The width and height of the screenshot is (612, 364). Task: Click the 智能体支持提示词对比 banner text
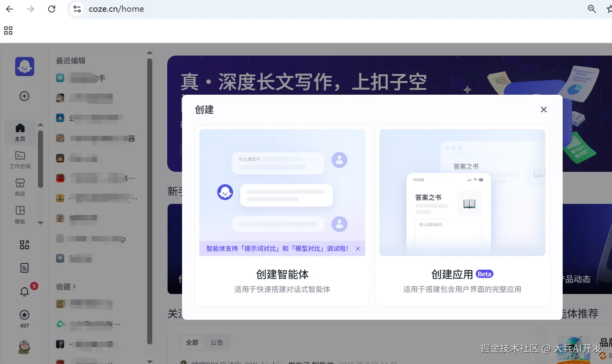pyautogui.click(x=277, y=249)
